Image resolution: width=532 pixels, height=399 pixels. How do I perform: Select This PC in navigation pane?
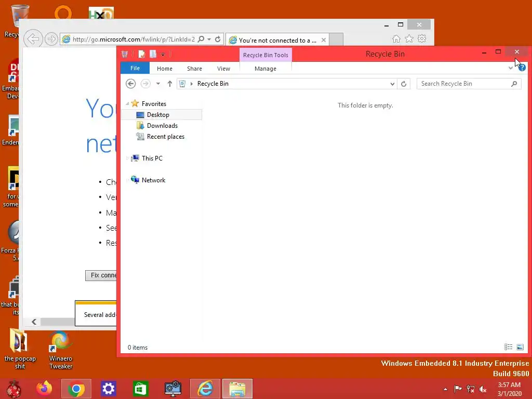pyautogui.click(x=152, y=158)
